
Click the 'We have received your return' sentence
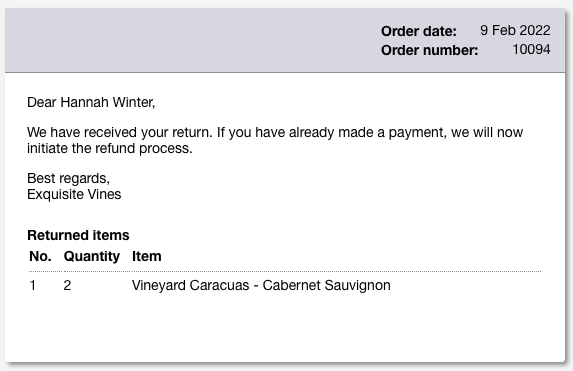119,132
